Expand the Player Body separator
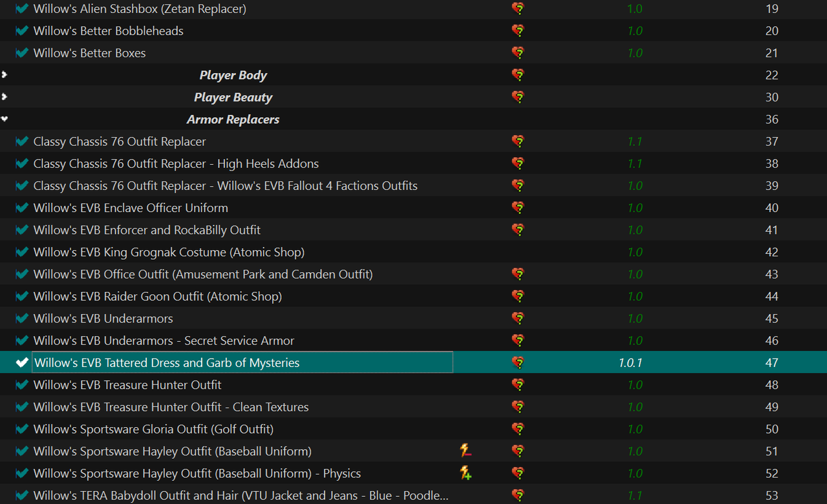This screenshot has height=504, width=827. (x=5, y=75)
